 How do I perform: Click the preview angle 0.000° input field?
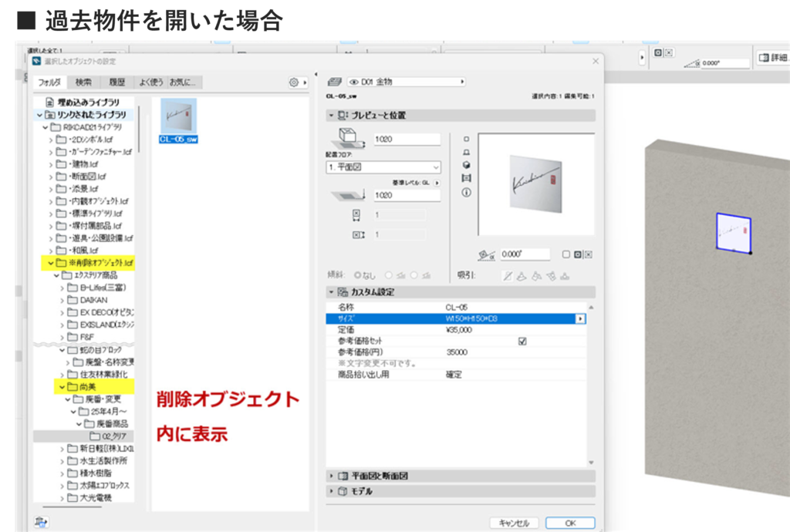[x=525, y=254]
